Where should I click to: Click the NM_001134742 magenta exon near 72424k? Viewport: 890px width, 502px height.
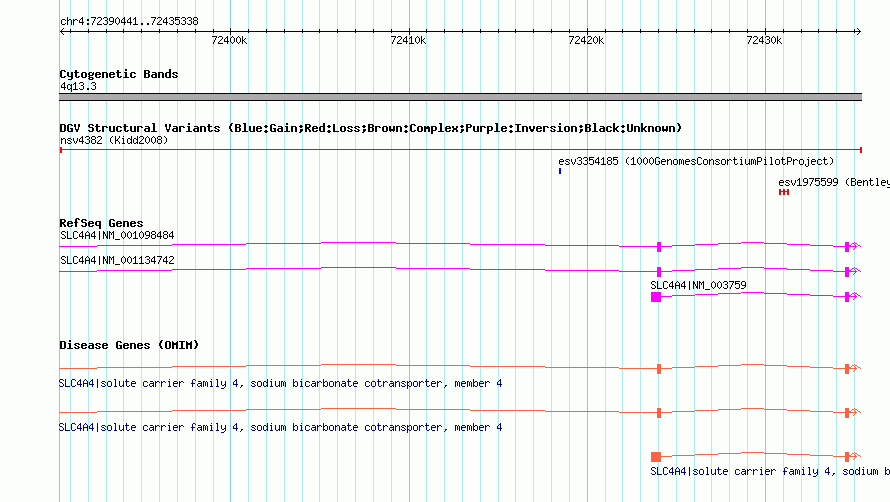click(659, 271)
